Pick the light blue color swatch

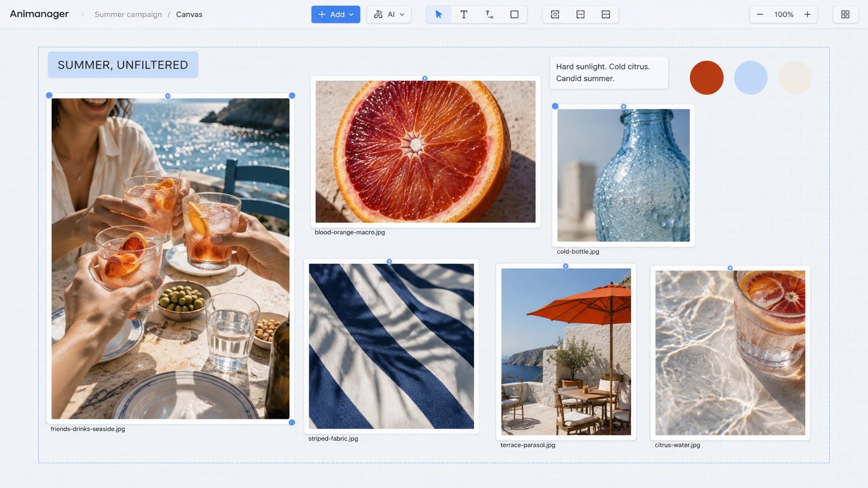[750, 78]
